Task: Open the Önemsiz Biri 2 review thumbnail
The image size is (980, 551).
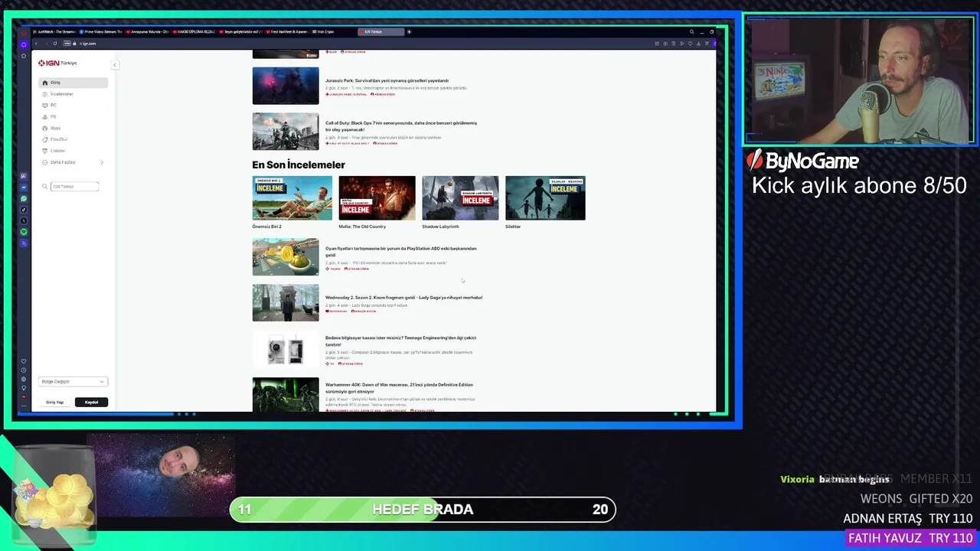Action: (292, 198)
